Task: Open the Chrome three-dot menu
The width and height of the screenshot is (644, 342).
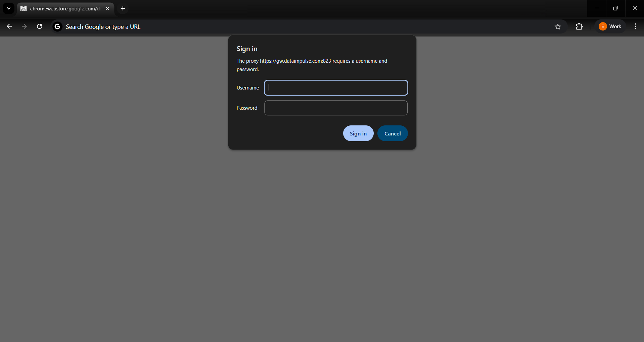Action: pyautogui.click(x=635, y=26)
